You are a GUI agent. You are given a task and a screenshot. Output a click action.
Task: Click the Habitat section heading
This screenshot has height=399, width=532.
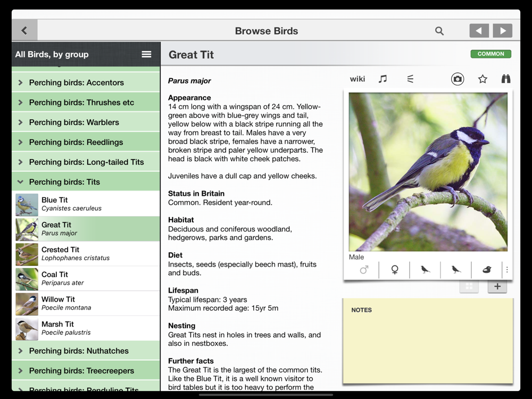[x=181, y=220]
